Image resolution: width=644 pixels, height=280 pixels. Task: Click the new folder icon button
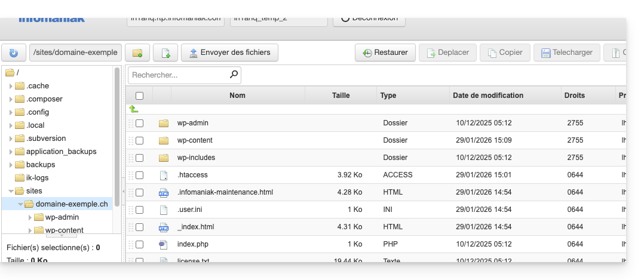click(x=137, y=53)
